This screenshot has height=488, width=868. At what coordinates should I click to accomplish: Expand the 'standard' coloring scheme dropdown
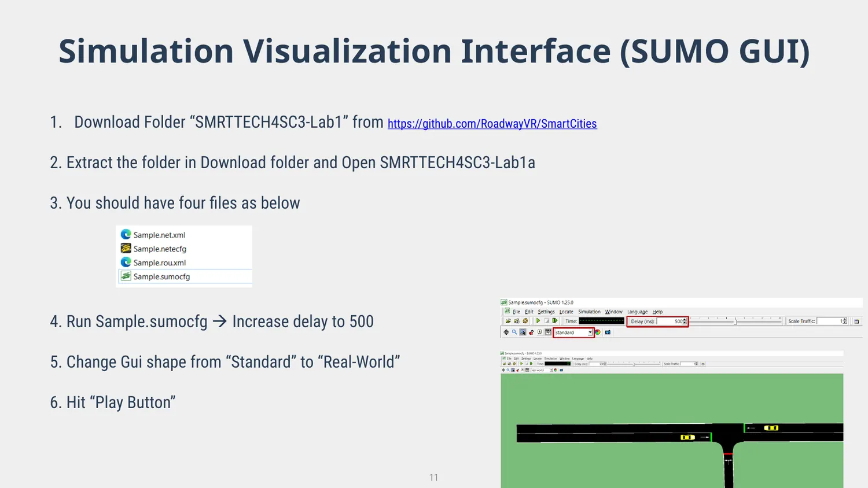pyautogui.click(x=590, y=332)
